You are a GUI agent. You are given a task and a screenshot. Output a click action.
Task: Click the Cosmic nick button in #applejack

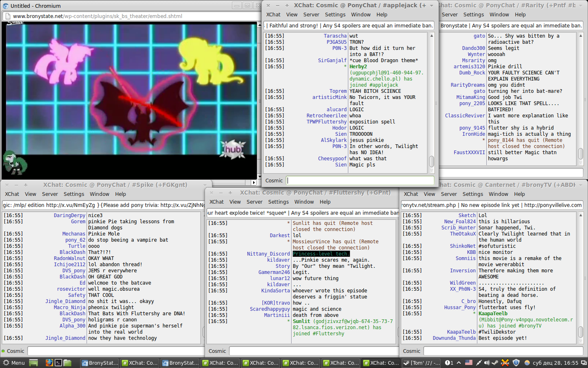[274, 181]
